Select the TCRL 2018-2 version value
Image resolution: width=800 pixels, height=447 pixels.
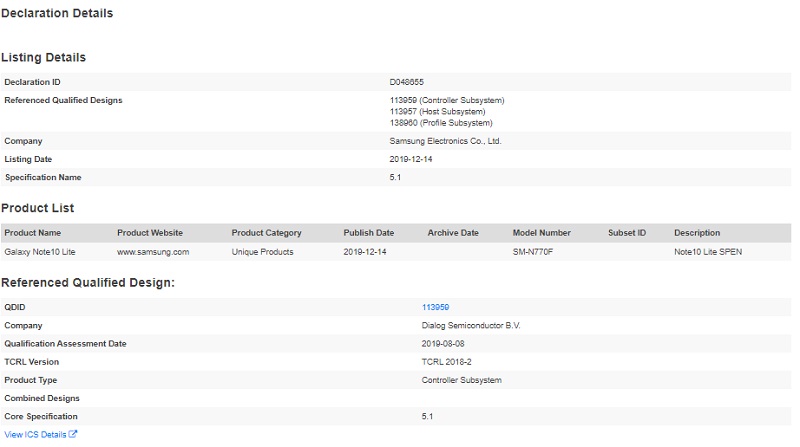446,362
